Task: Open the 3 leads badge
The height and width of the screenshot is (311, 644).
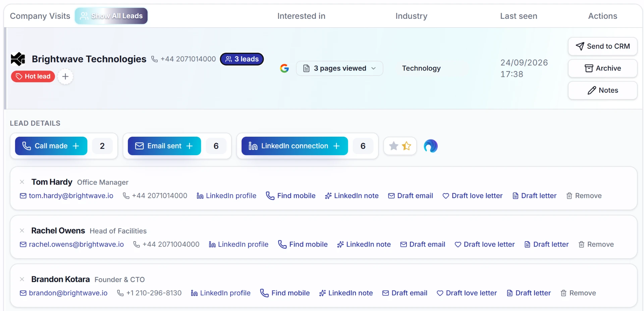Action: point(242,59)
